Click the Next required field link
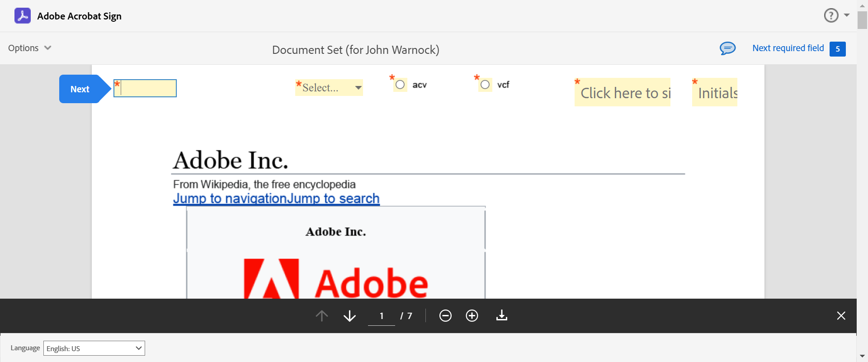 click(788, 48)
